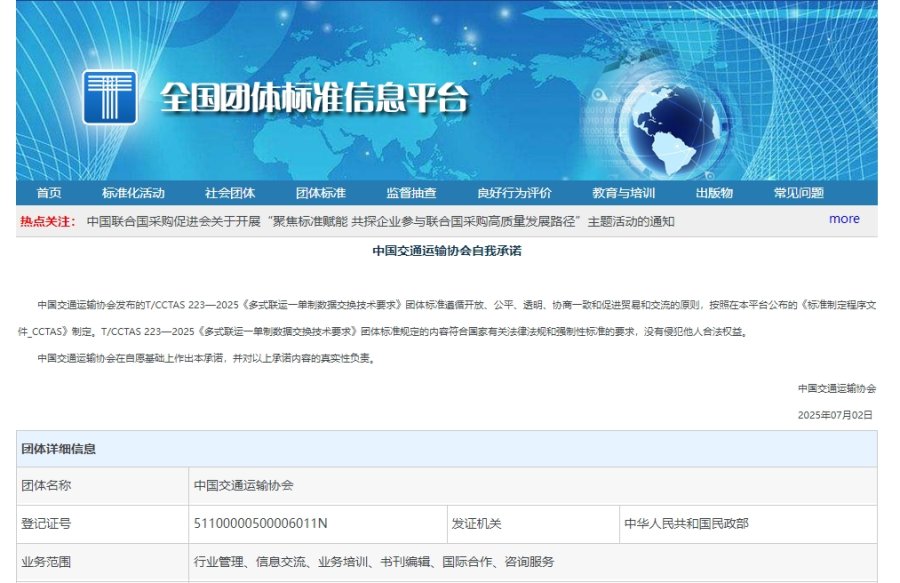This screenshot has width=900, height=583.
Task: Click the 业务范围 label cell
Action: pos(103,562)
